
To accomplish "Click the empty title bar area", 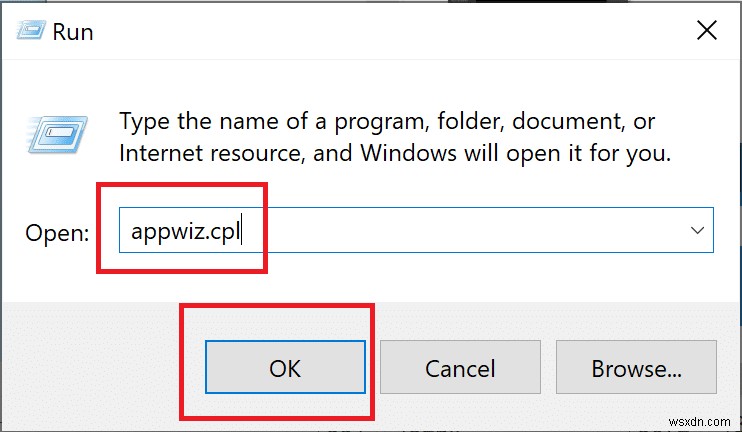I will [380, 30].
